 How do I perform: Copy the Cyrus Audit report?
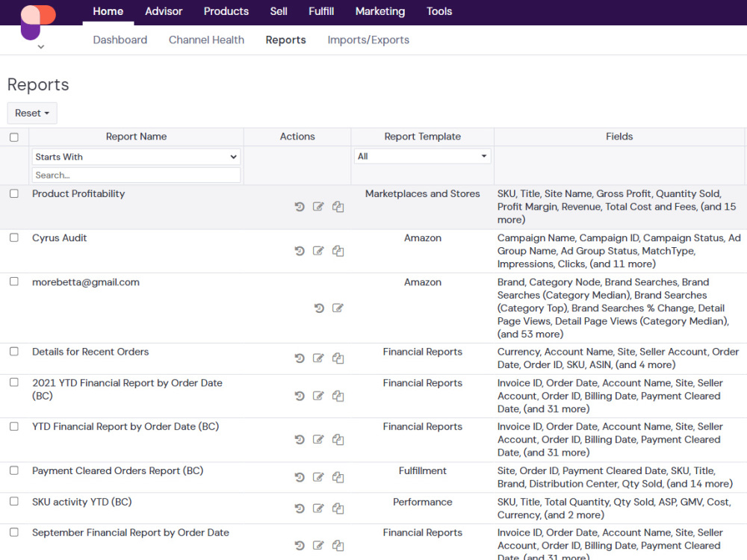(338, 251)
